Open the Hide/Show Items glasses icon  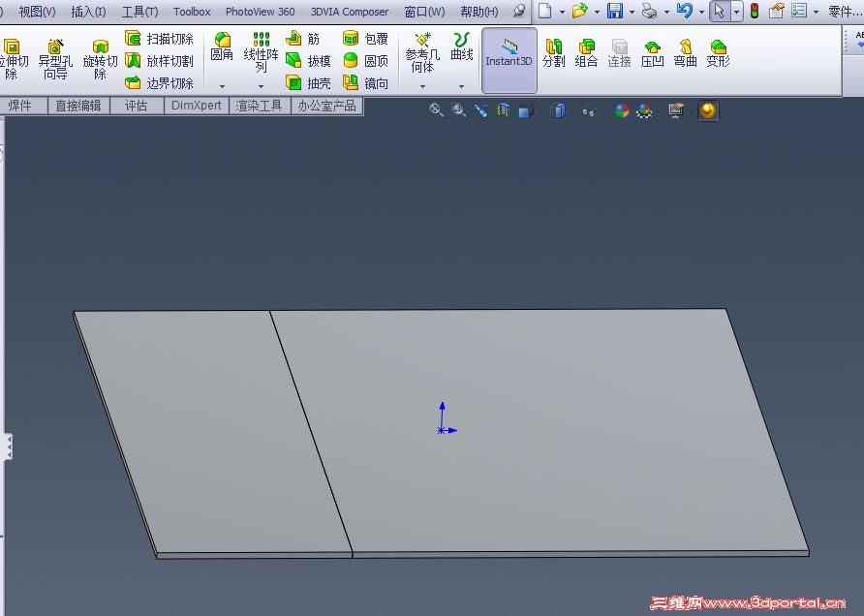(589, 111)
